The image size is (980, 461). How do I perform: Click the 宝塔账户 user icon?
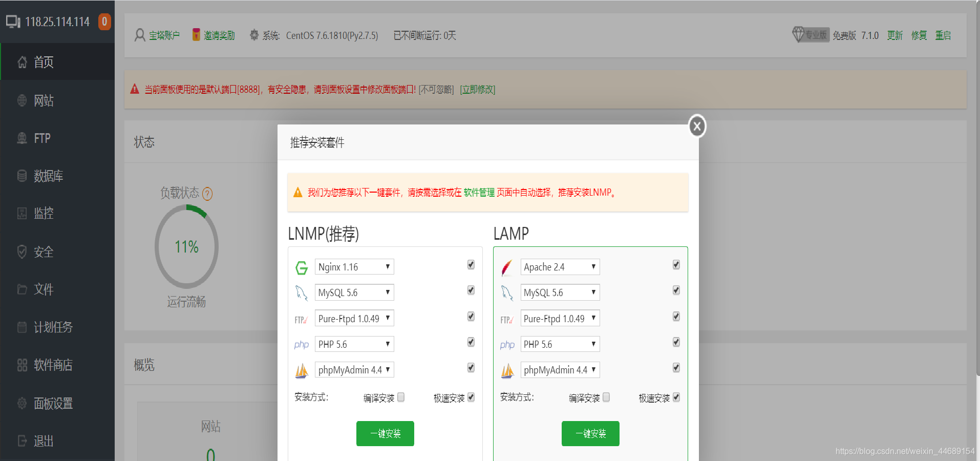tap(140, 35)
